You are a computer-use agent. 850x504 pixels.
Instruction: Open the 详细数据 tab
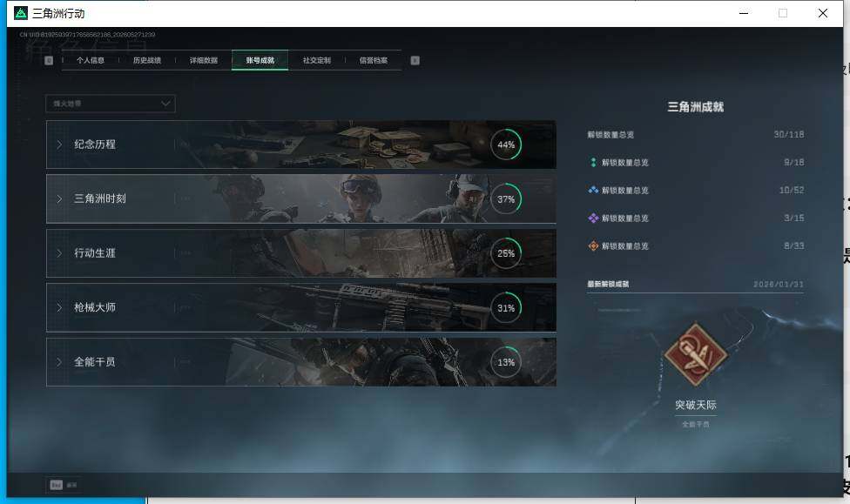click(x=203, y=60)
